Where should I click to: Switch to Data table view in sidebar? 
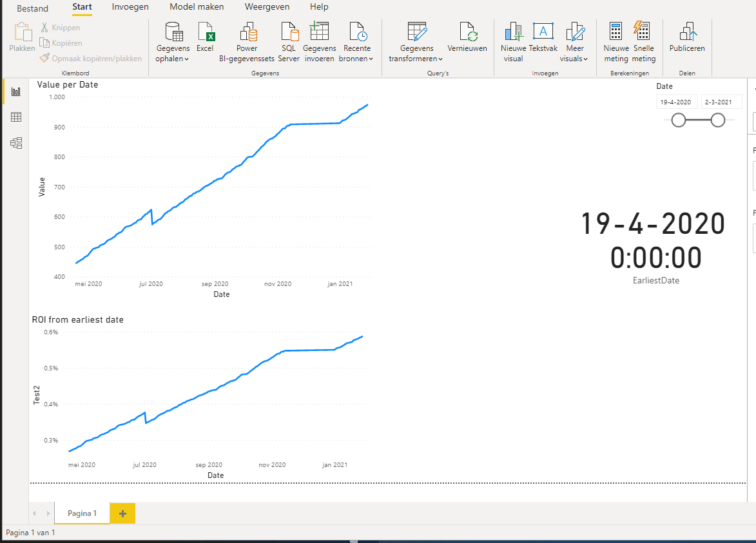16,117
